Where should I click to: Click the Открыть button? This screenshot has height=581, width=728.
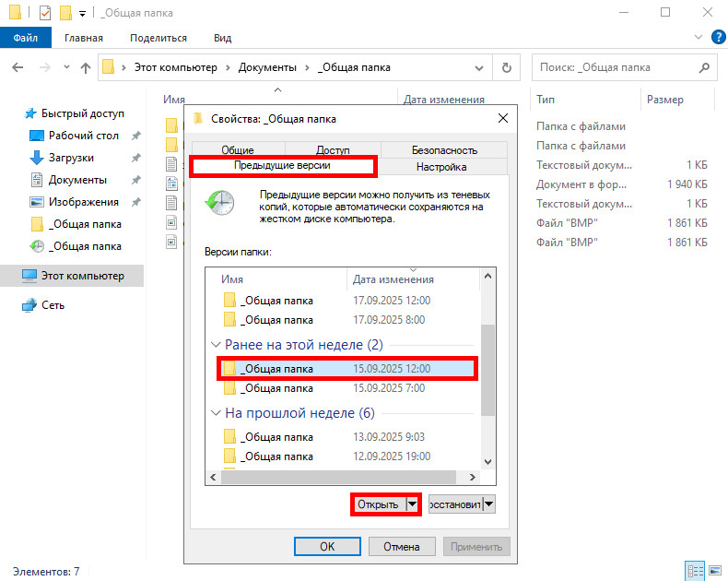(x=378, y=504)
